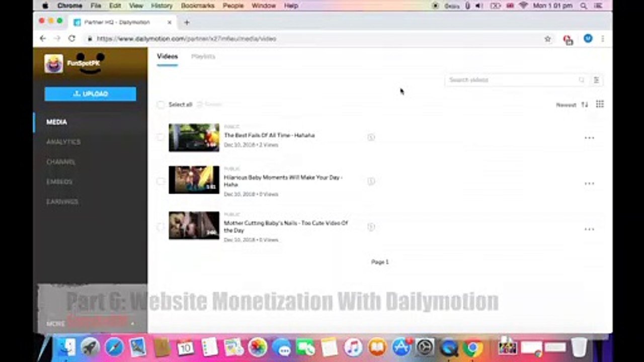Open App Store from the dock
Image resolution: width=644 pixels, height=362 pixels.
tap(401, 347)
